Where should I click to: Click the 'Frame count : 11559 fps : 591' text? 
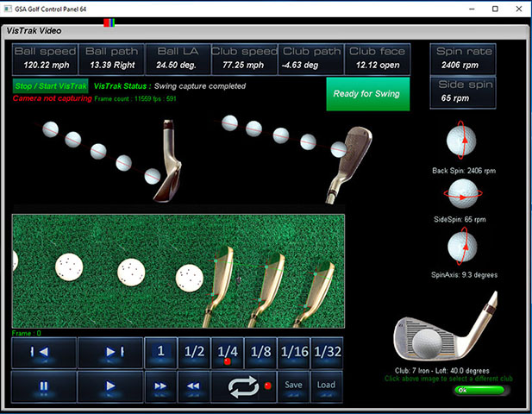[135, 98]
